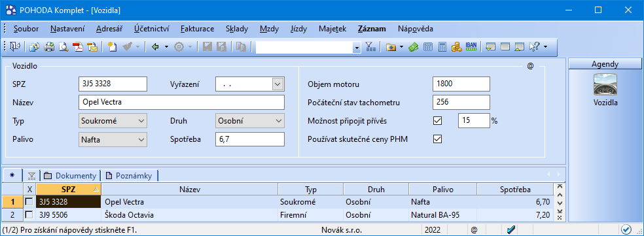
Task: Open the Palivo dropdown showing Nafta
Action: [141, 139]
